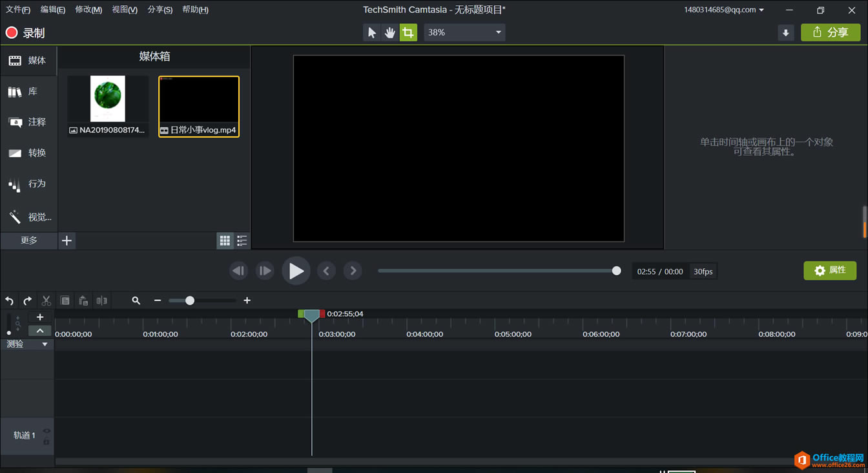Screen dimensions: 868x473
Task: Open the 转换 transitions tab
Action: 28,153
